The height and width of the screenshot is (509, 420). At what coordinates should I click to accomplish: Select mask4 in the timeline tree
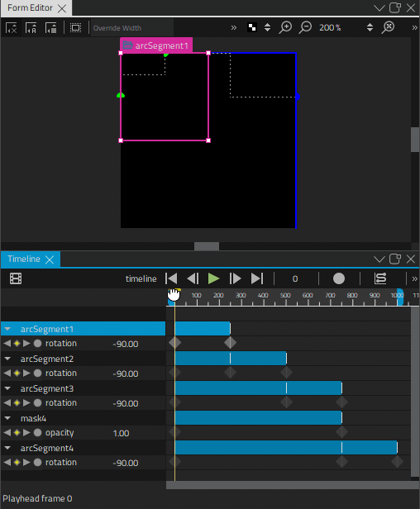33,418
